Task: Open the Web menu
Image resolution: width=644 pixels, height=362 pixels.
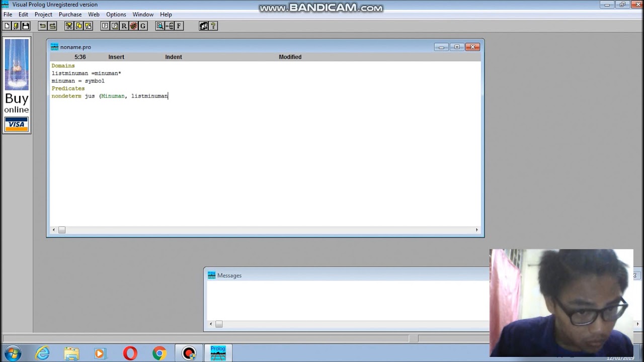Action: (x=94, y=15)
